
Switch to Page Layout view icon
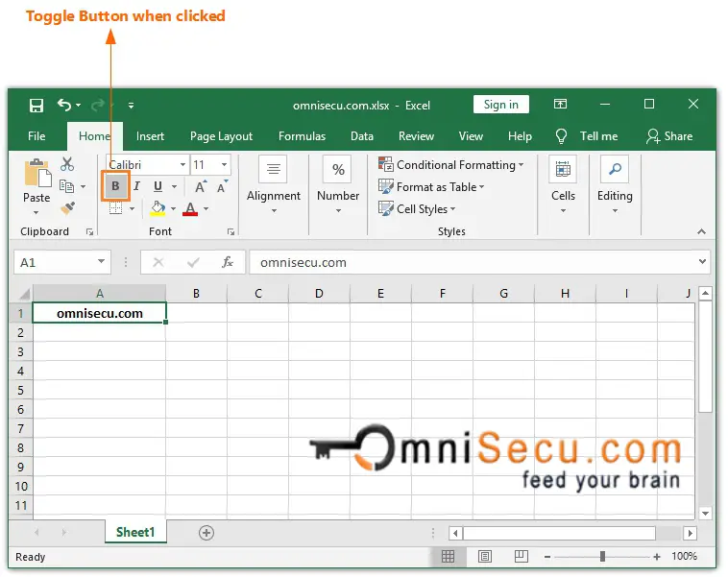point(485,556)
